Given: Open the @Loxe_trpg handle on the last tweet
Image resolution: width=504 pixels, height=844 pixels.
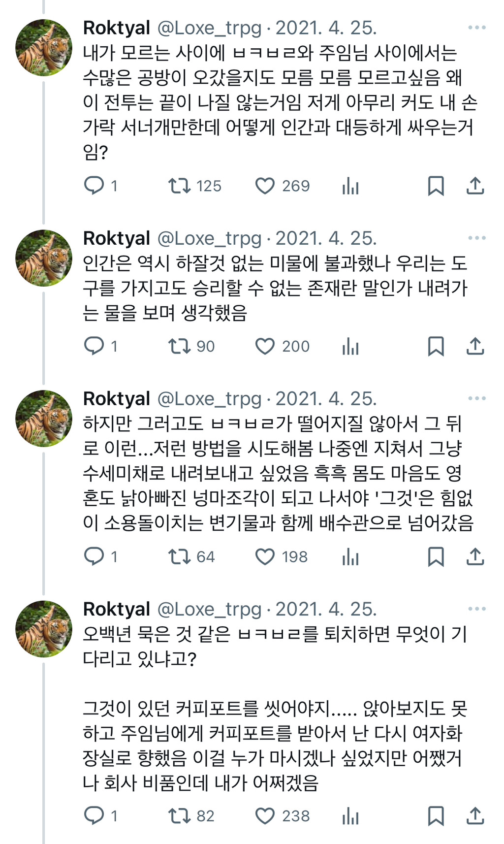Looking at the screenshot, I should point(209,610).
